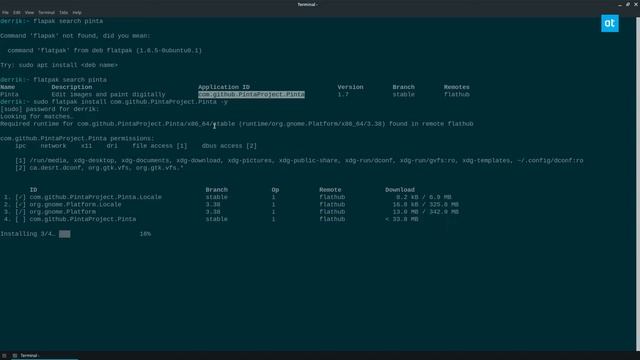Click row 4 com.github.PintaProject.Pinta ID
The width and height of the screenshot is (640, 360).
pos(82,219)
